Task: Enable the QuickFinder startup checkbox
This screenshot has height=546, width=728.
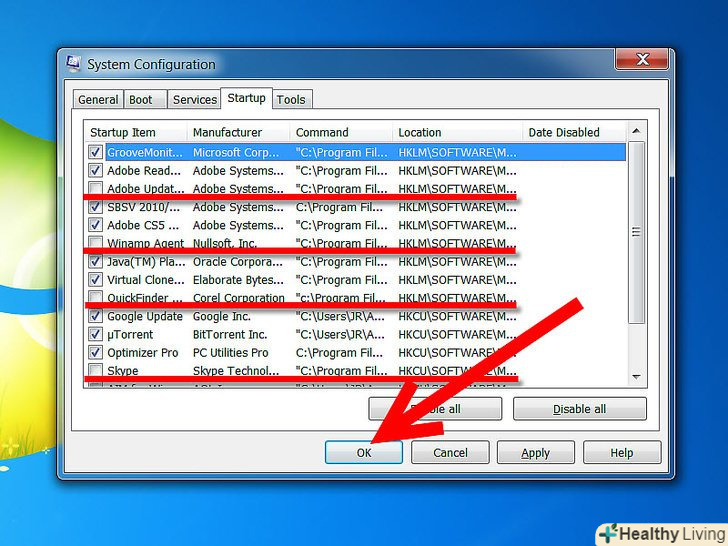Action: pyautogui.click(x=95, y=298)
